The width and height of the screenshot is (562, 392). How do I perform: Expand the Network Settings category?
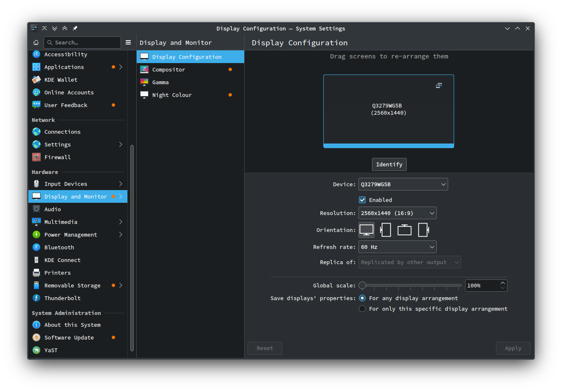click(121, 144)
